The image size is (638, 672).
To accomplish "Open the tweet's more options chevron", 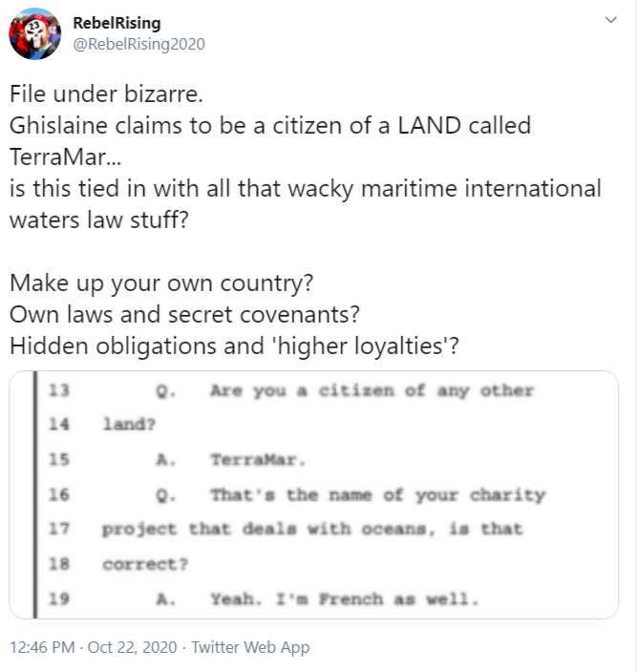I will coord(611,21).
